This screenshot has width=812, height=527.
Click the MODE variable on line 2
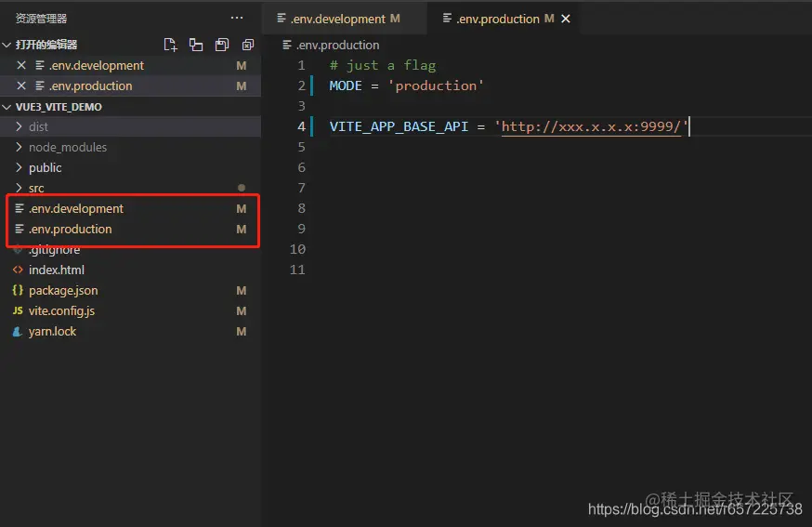[x=346, y=86]
